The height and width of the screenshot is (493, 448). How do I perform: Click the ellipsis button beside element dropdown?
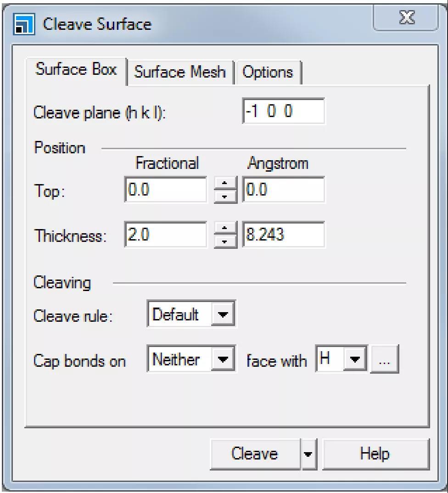tap(384, 360)
